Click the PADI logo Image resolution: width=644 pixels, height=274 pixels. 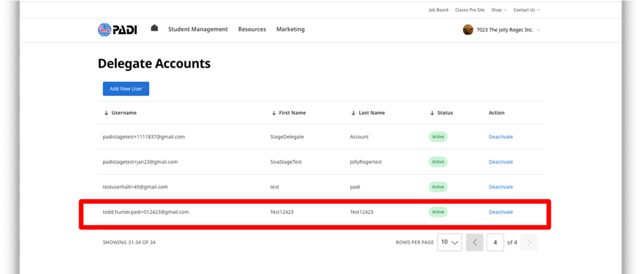pos(117,30)
